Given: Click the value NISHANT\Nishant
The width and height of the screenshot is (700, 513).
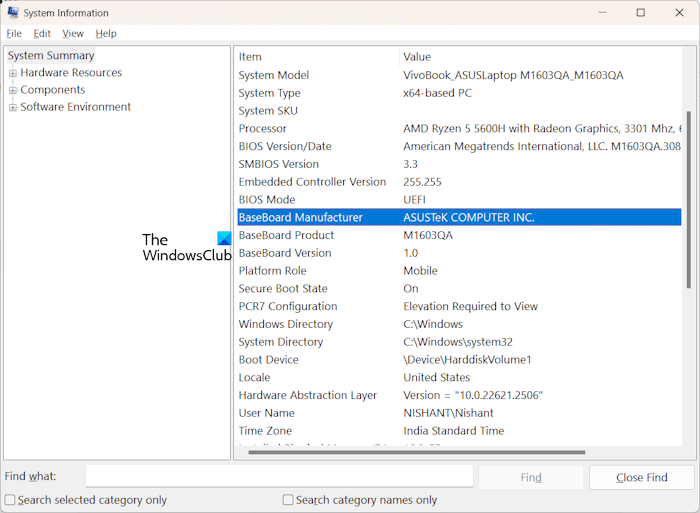Looking at the screenshot, I should click(448, 413).
